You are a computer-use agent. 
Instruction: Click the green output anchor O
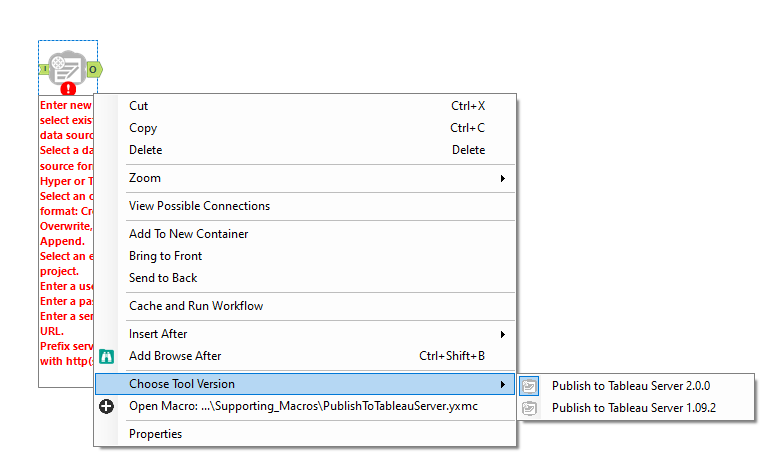[x=94, y=70]
